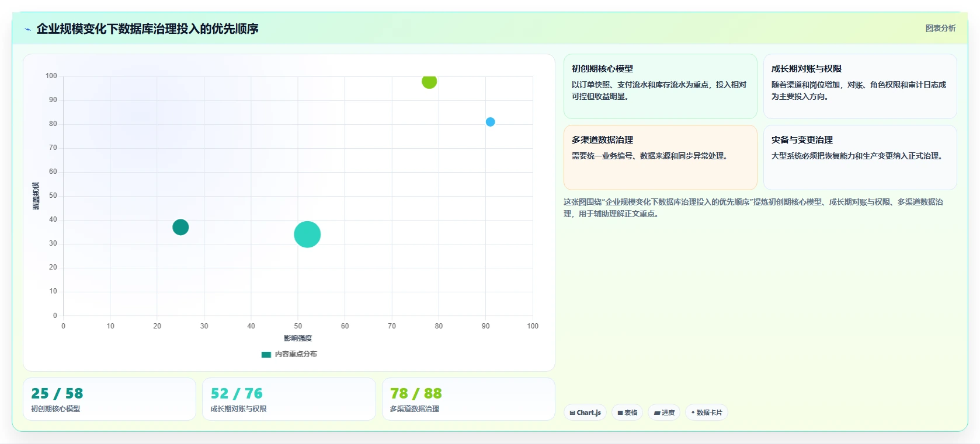Click the description starting 随着渠道和岗位增加
This screenshot has width=980, height=444.
coord(859,90)
